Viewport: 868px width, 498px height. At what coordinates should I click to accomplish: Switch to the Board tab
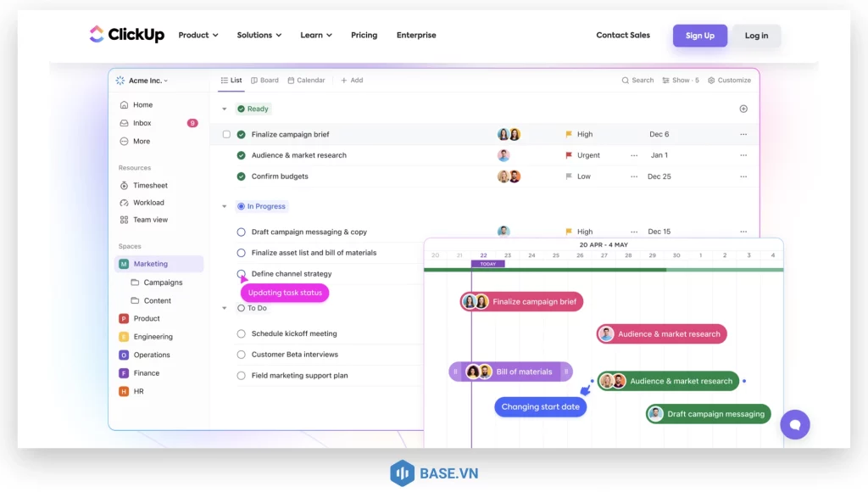264,81
